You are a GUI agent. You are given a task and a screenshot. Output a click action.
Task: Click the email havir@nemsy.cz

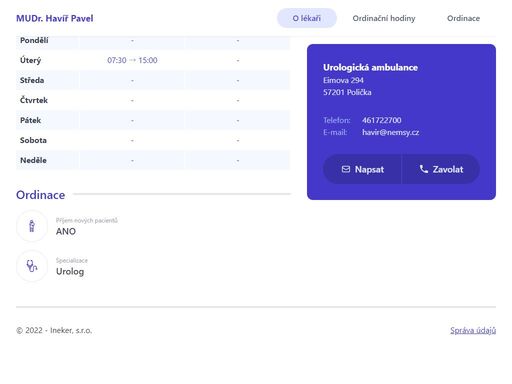pos(391,132)
